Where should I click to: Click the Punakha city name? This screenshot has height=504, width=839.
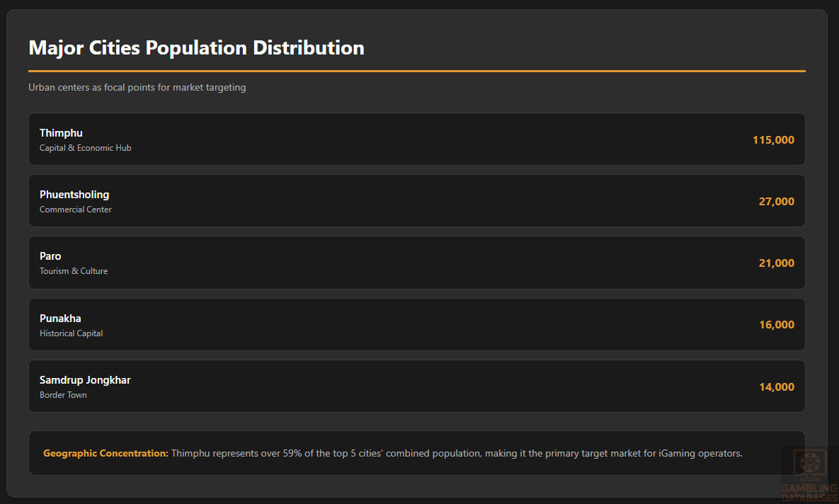[x=60, y=319]
